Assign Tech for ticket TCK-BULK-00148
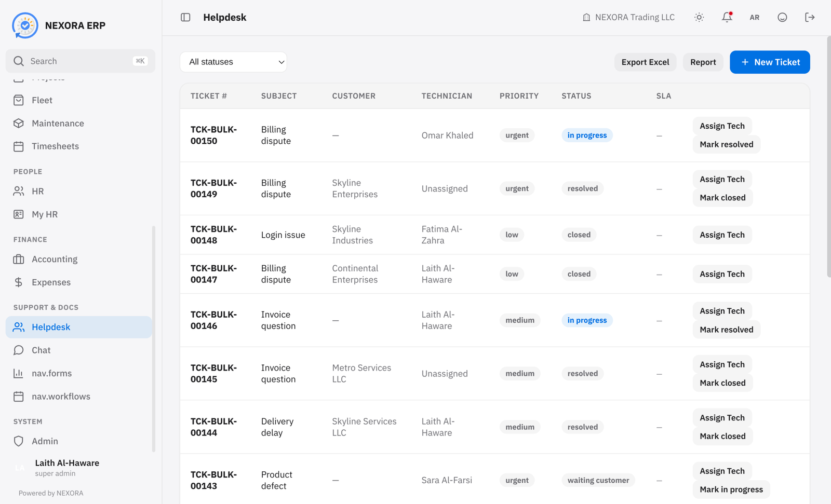 pos(722,235)
